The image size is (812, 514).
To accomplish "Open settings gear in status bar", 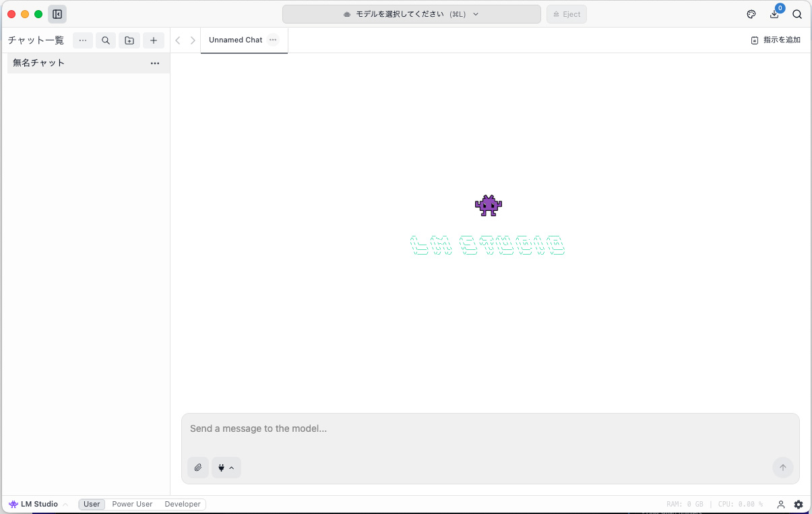I will pos(799,504).
